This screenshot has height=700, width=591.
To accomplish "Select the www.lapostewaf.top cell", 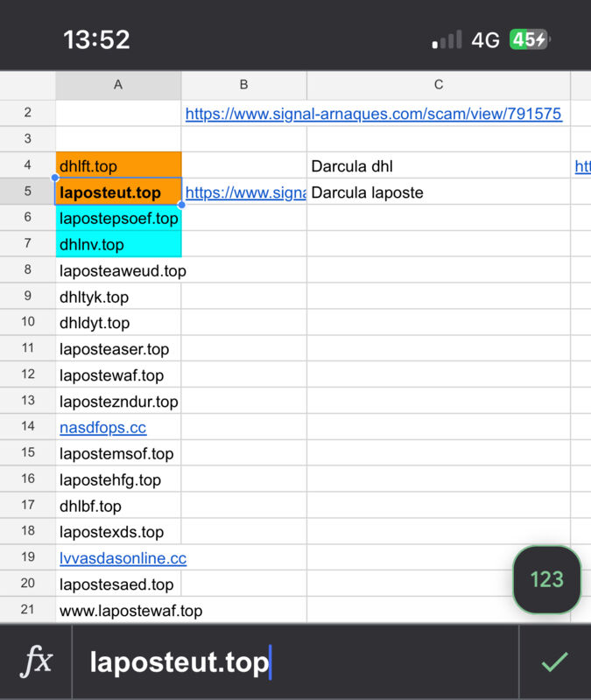I will point(118,610).
